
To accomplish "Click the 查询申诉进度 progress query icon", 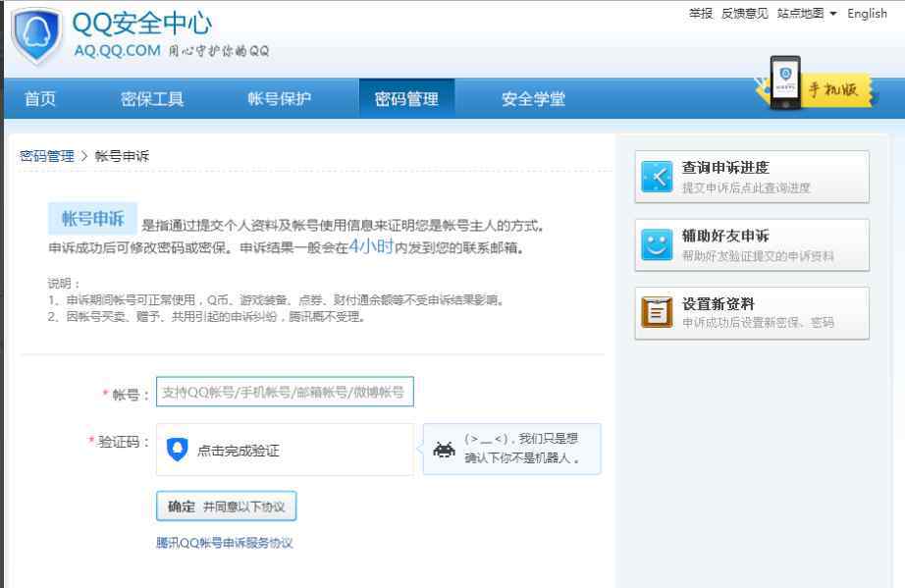I will point(655,177).
